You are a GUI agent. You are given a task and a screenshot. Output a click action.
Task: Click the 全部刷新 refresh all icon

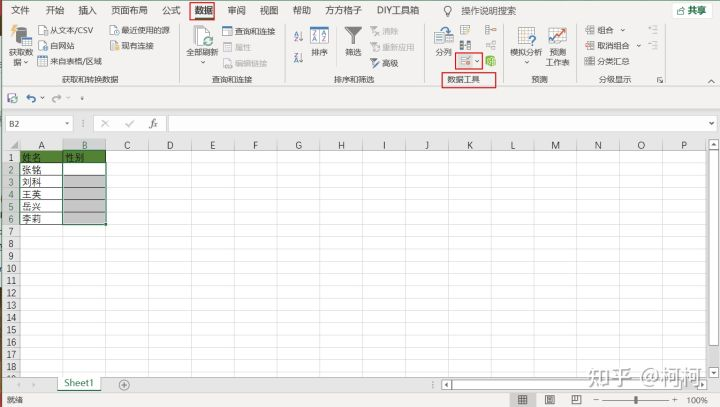(202, 36)
